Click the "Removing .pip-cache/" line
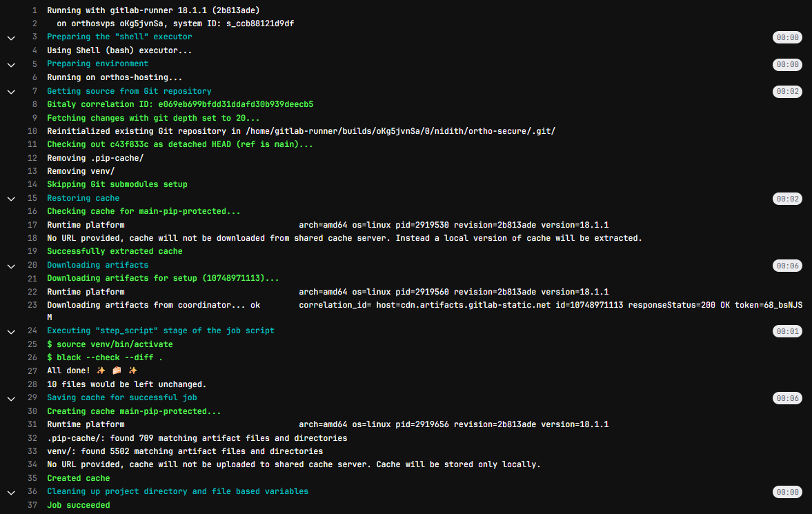 95,158
